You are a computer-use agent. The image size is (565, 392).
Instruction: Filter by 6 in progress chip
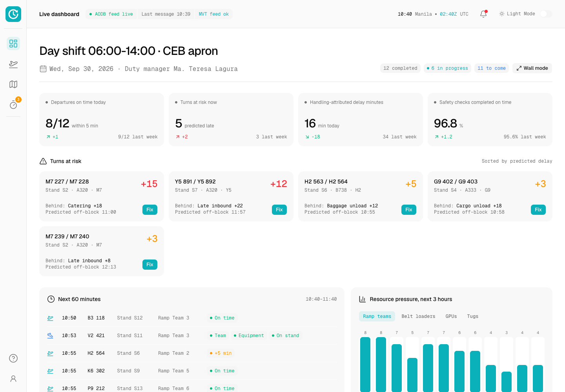447,68
